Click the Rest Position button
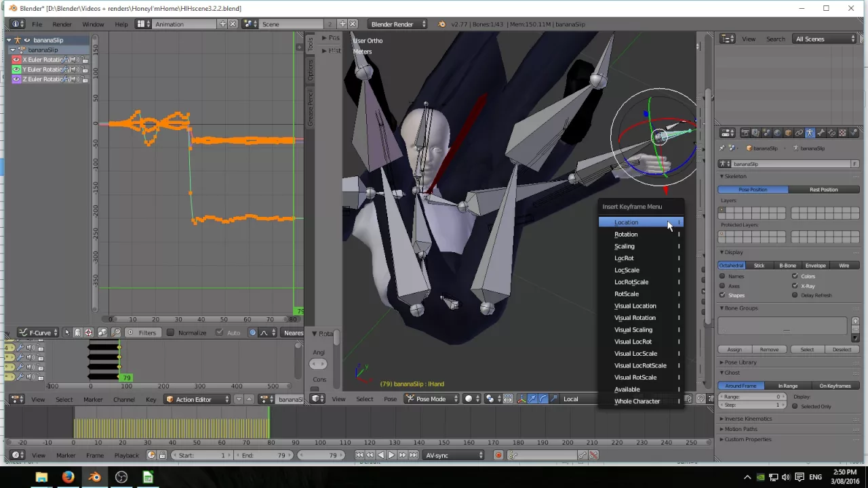This screenshot has height=488, width=868. pos(823,190)
